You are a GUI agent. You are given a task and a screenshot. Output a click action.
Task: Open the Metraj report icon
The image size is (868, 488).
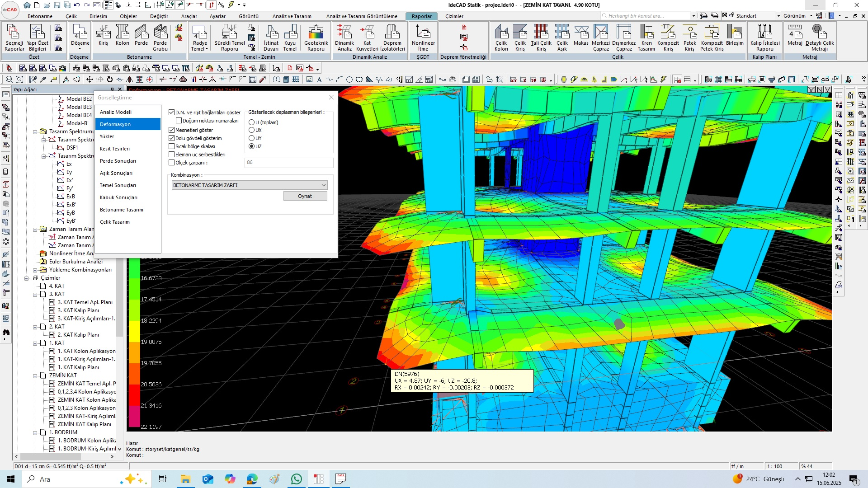click(x=795, y=35)
